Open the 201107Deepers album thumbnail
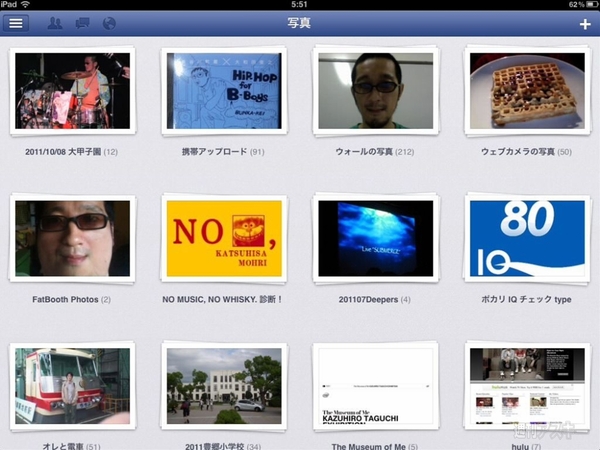Screen dimensions: 600x450 (376, 238)
